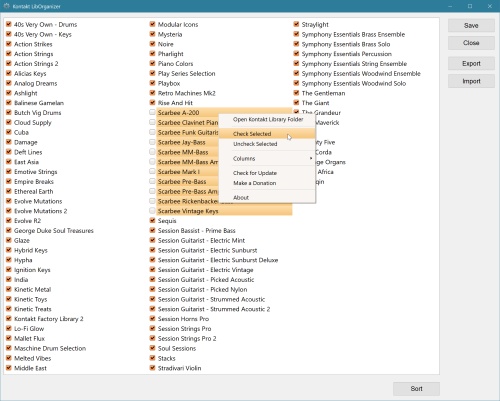This screenshot has height=401, width=500.
Task: Select Play Series Selection entry
Action: tap(187, 74)
